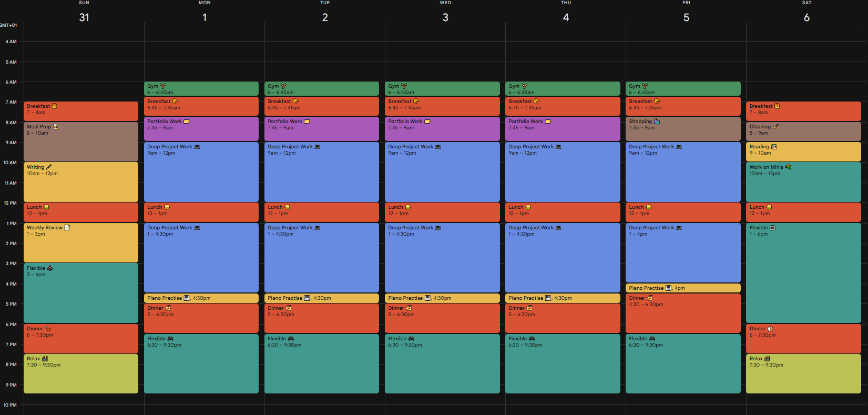Click the document icon on Weekly Review

pyautogui.click(x=67, y=228)
